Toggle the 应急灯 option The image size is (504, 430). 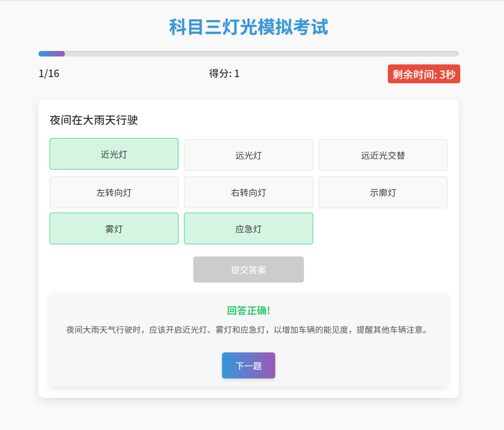click(248, 229)
